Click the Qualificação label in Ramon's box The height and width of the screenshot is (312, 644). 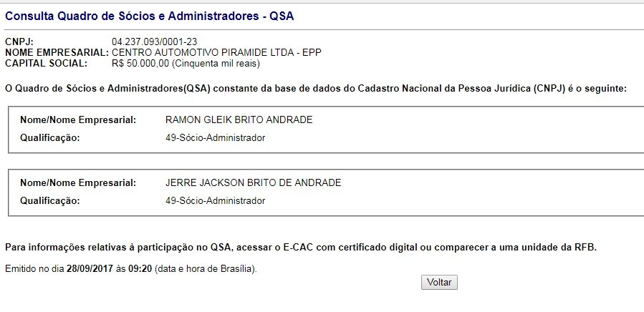point(49,137)
